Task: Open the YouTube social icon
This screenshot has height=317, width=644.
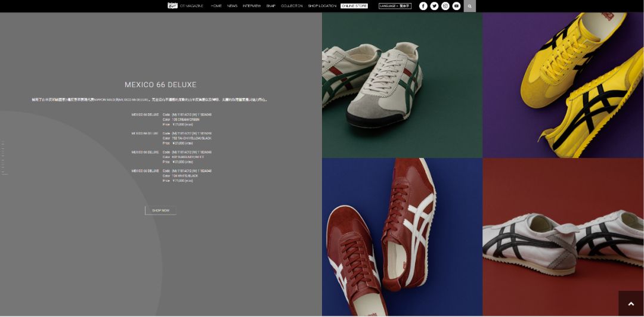Action: point(456,6)
